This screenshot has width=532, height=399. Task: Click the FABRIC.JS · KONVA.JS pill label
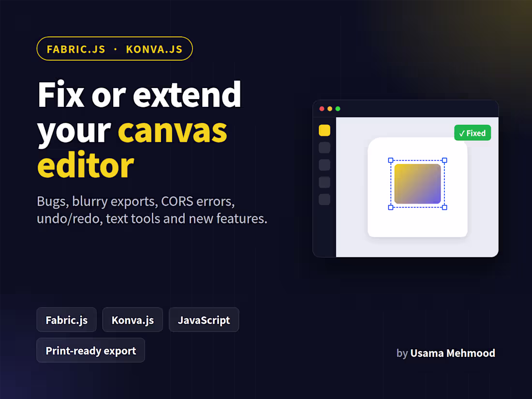pos(115,49)
